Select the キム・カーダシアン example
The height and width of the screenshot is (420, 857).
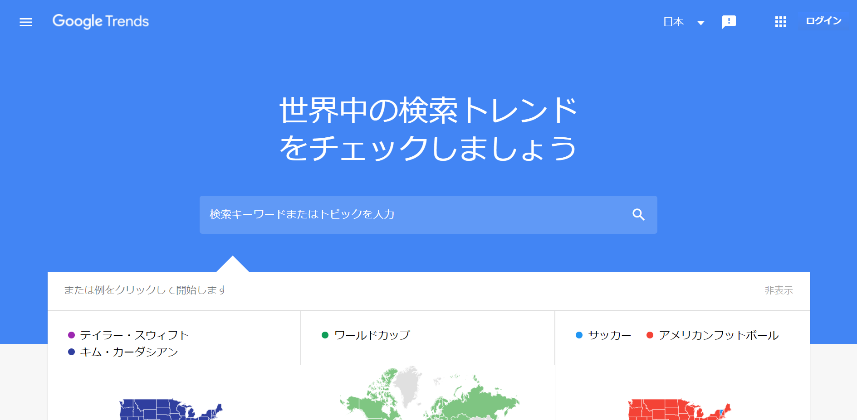[129, 352]
